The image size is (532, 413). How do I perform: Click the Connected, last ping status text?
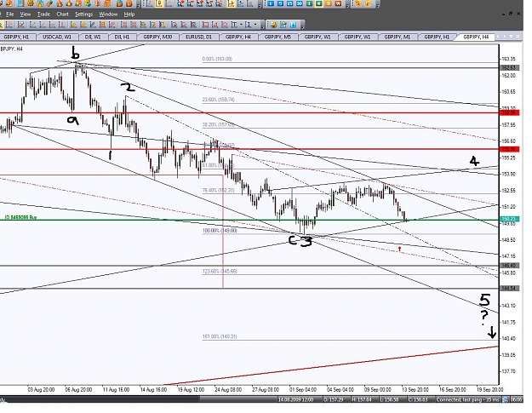click(x=467, y=399)
